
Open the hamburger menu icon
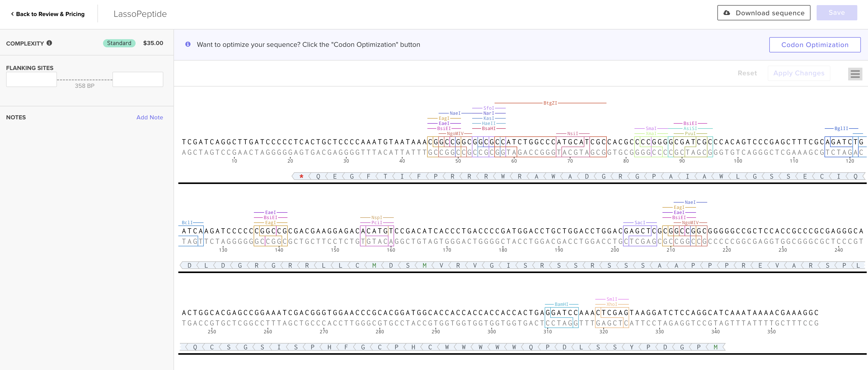click(855, 74)
